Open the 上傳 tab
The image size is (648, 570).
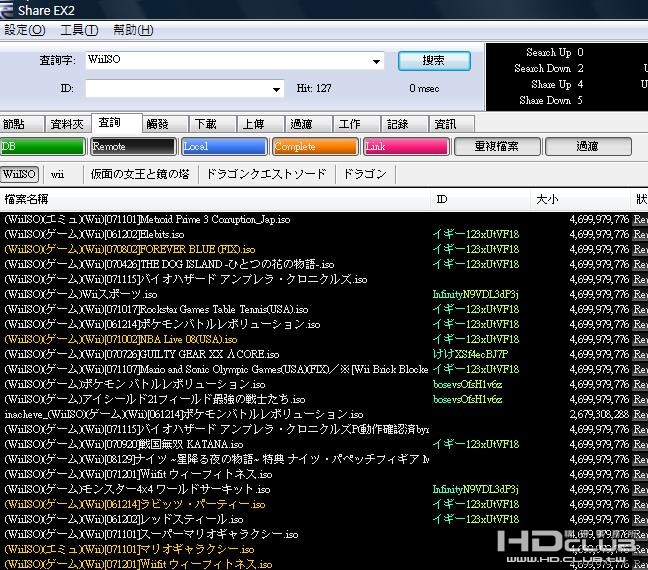260,124
